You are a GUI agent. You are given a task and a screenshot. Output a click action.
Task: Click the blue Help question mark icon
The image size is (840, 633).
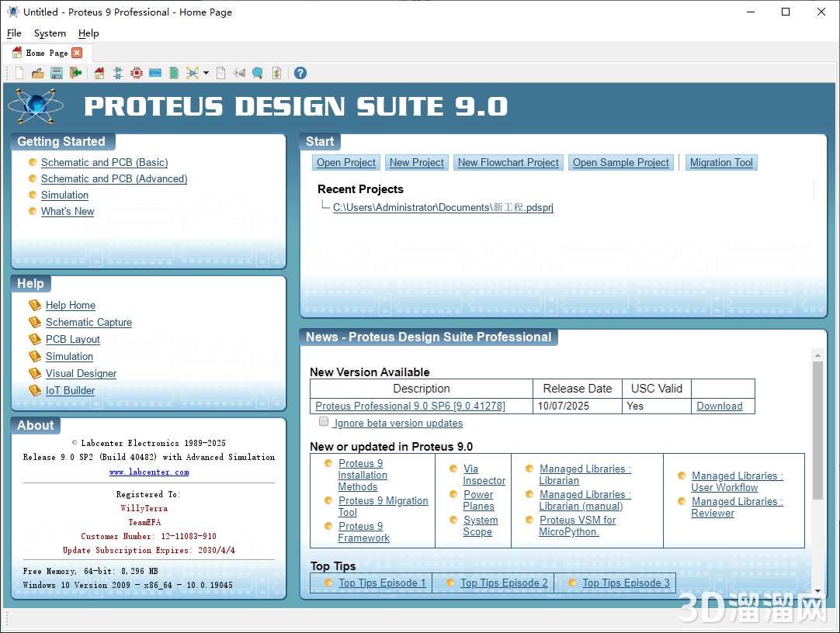pos(300,73)
